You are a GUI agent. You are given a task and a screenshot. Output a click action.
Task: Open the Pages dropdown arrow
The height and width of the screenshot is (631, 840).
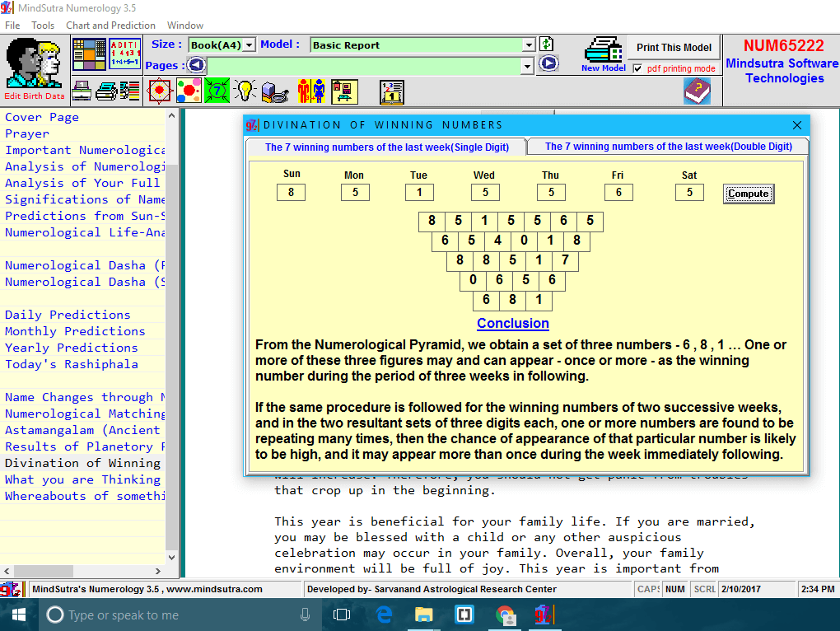click(527, 66)
